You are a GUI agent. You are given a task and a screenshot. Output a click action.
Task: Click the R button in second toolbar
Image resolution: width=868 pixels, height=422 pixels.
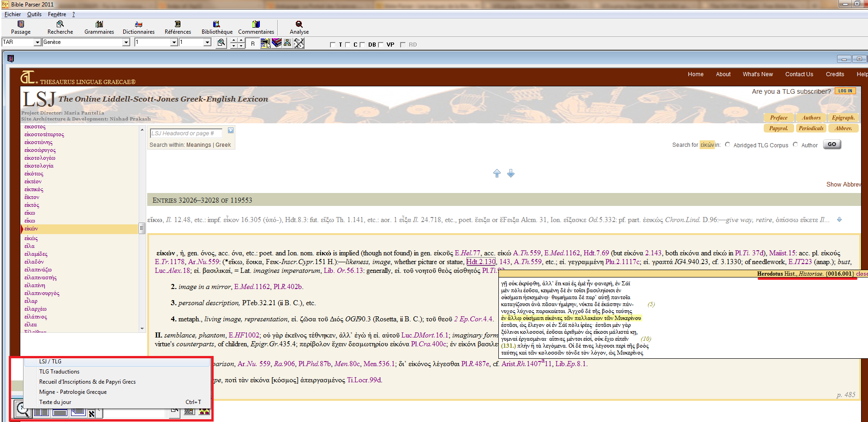tap(252, 43)
